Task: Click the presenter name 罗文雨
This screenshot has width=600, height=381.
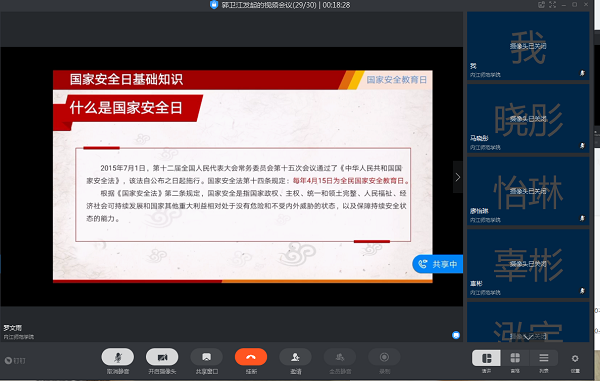Action: tap(13, 328)
